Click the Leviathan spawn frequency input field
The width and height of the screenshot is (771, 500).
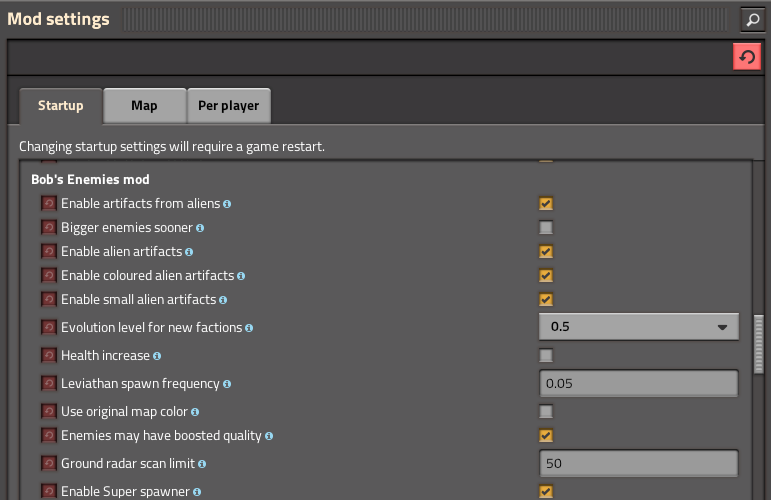click(638, 383)
